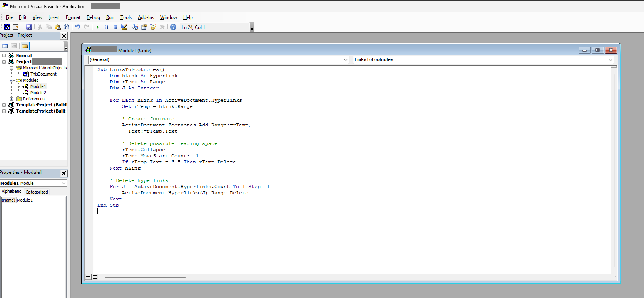Open Find using the binoculars icon
This screenshot has height=298, width=644.
[x=67, y=27]
